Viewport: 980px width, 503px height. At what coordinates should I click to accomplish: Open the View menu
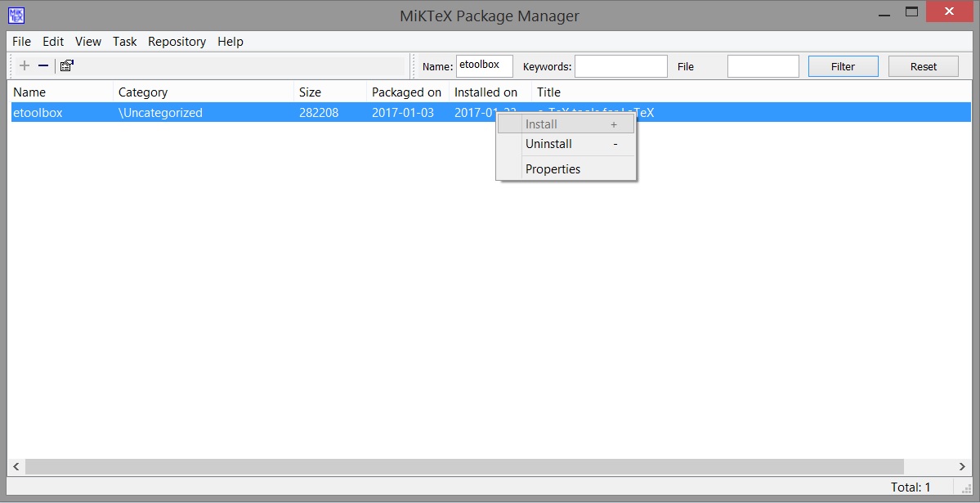click(x=88, y=41)
